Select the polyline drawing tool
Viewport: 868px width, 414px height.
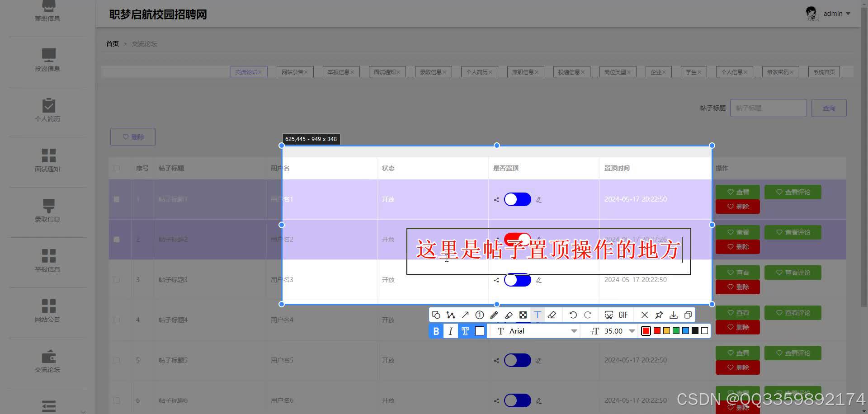(451, 315)
